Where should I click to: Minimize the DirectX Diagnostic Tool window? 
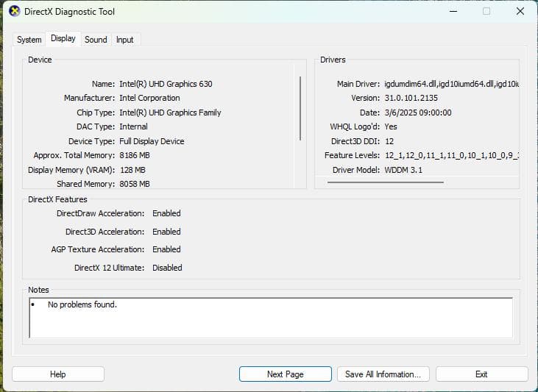tap(452, 12)
